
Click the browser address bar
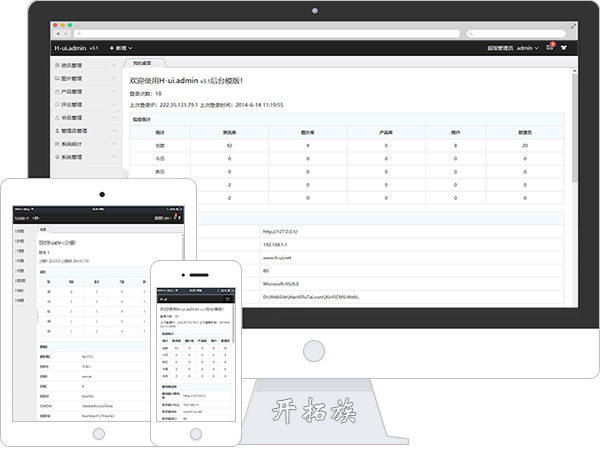click(267, 34)
